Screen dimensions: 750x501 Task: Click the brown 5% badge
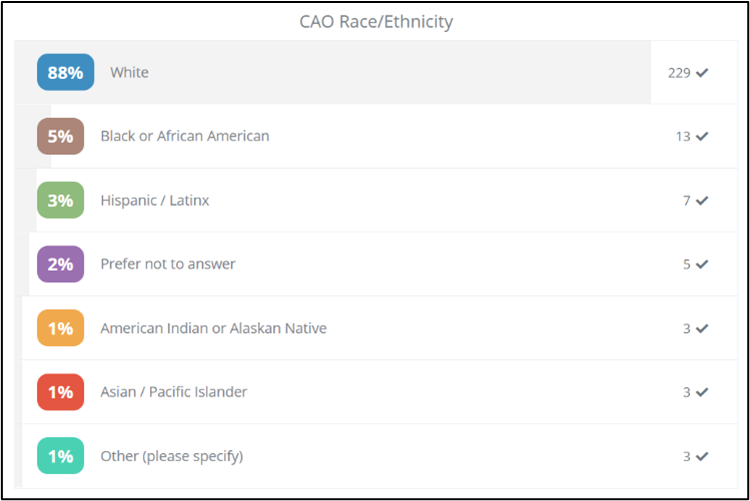point(60,136)
